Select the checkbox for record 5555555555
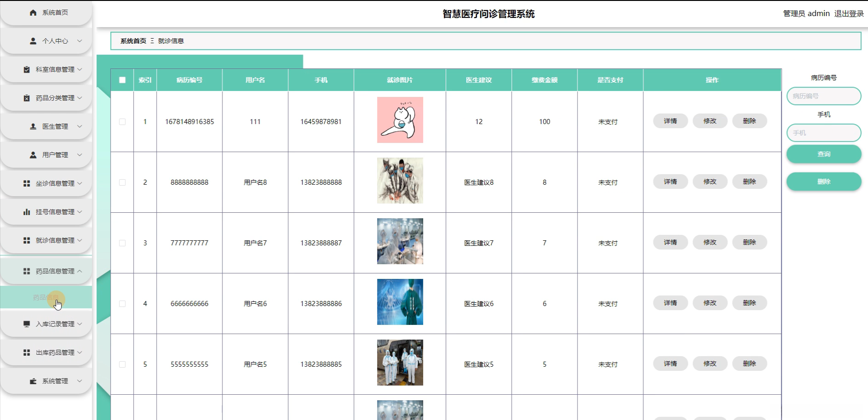The width and height of the screenshot is (868, 420). click(x=122, y=364)
